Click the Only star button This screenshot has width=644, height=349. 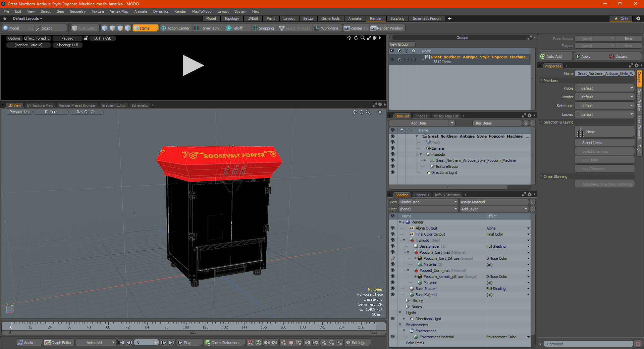[621, 18]
